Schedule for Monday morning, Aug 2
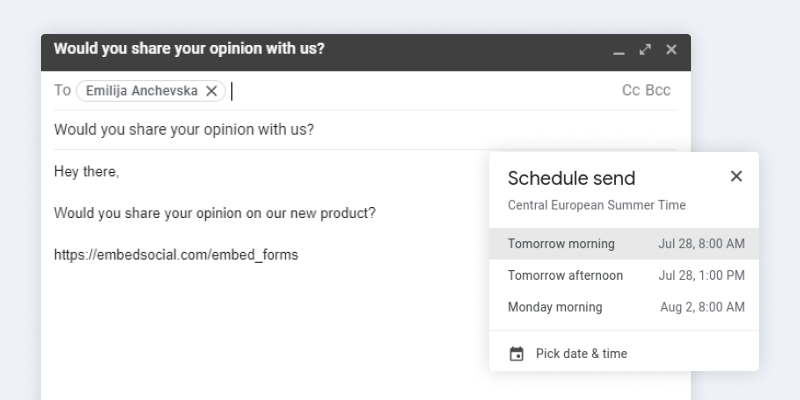Screen dimensions: 800x400 pyautogui.click(x=624, y=307)
